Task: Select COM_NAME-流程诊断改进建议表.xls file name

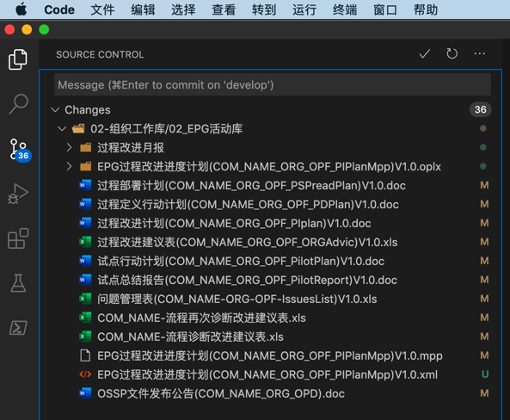Action: coord(190,337)
